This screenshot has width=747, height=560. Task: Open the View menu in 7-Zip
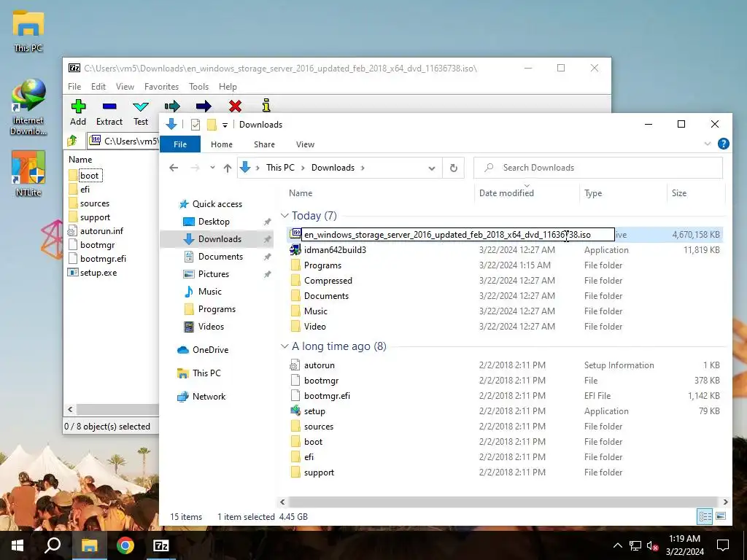coord(125,87)
